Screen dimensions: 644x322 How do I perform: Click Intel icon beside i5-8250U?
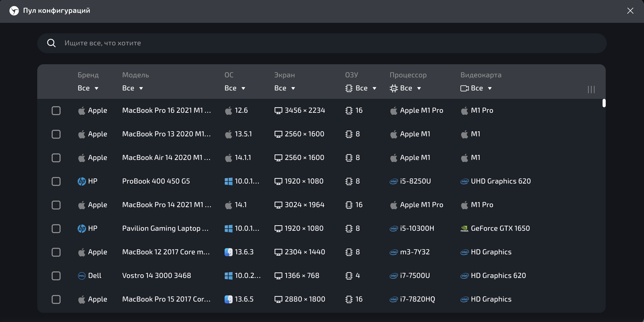(394, 181)
